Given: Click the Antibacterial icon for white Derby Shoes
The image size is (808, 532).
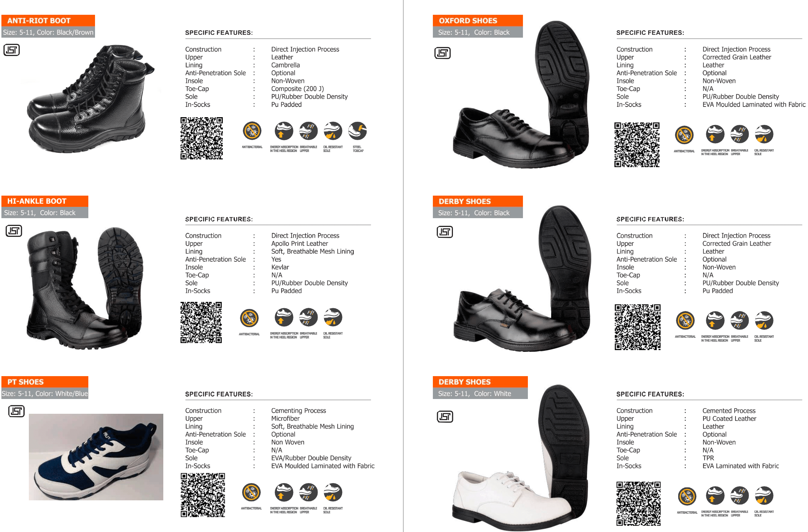Looking at the screenshot, I should (x=687, y=496).
